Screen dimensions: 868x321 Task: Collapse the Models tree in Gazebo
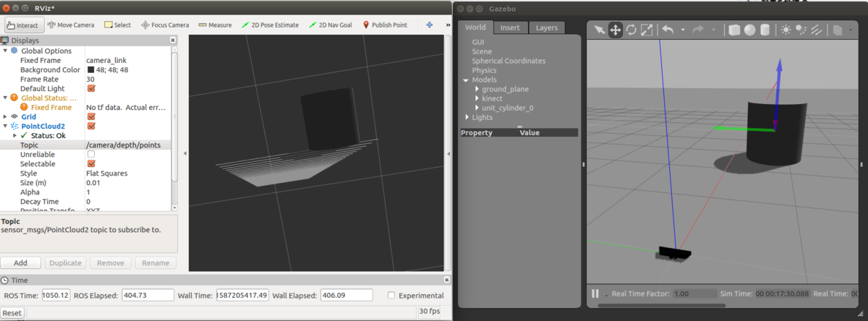[x=467, y=80]
